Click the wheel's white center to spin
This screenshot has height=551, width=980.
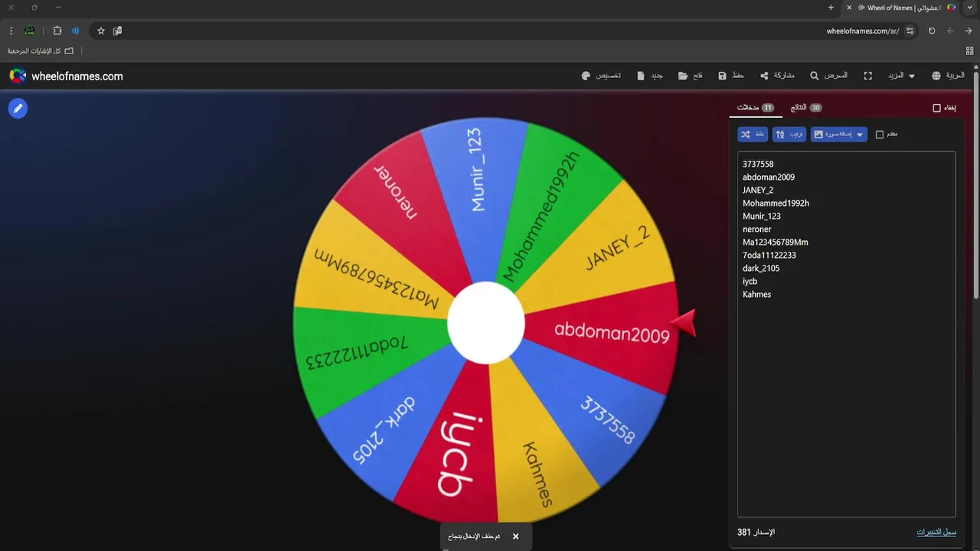pyautogui.click(x=486, y=323)
